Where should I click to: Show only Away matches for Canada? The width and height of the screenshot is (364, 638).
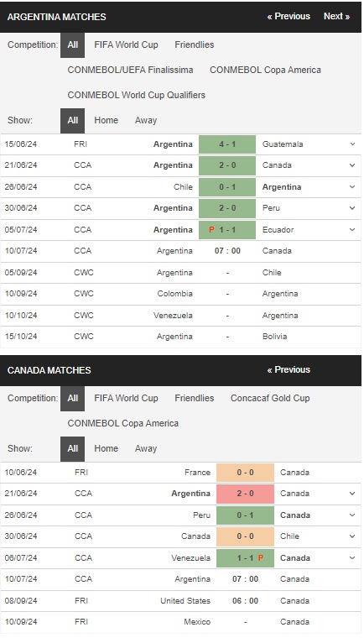pos(146,448)
